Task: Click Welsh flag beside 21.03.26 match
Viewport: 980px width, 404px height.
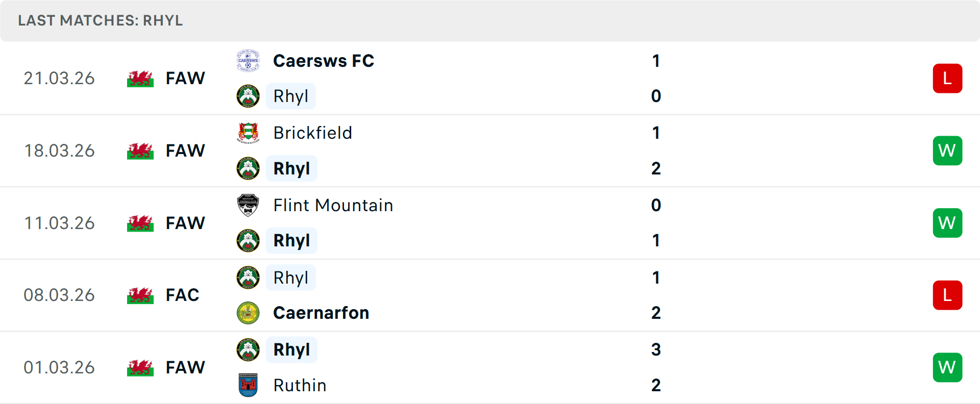Action: tap(140, 79)
